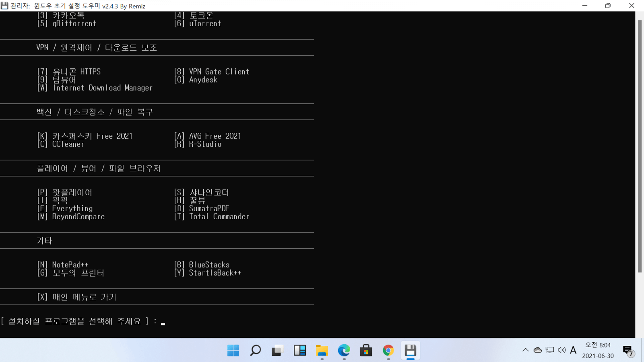Click the [P] 팟플레이어 entry

pyautogui.click(x=65, y=192)
